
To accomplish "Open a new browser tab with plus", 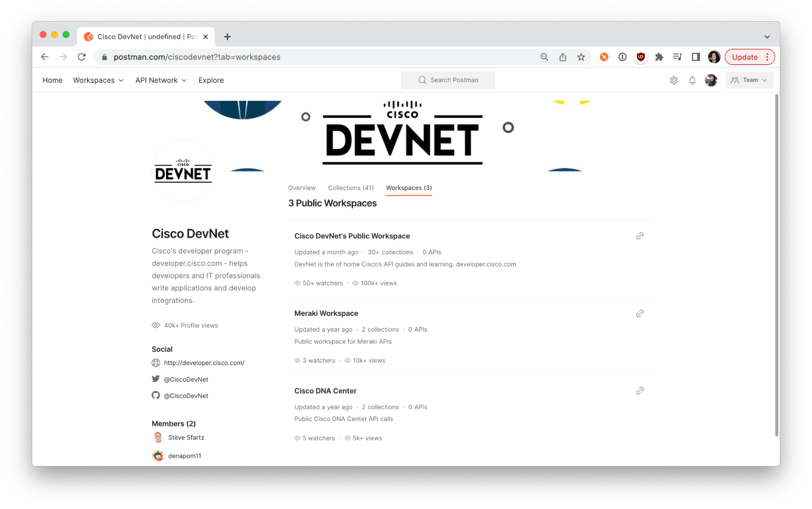I will point(227,37).
